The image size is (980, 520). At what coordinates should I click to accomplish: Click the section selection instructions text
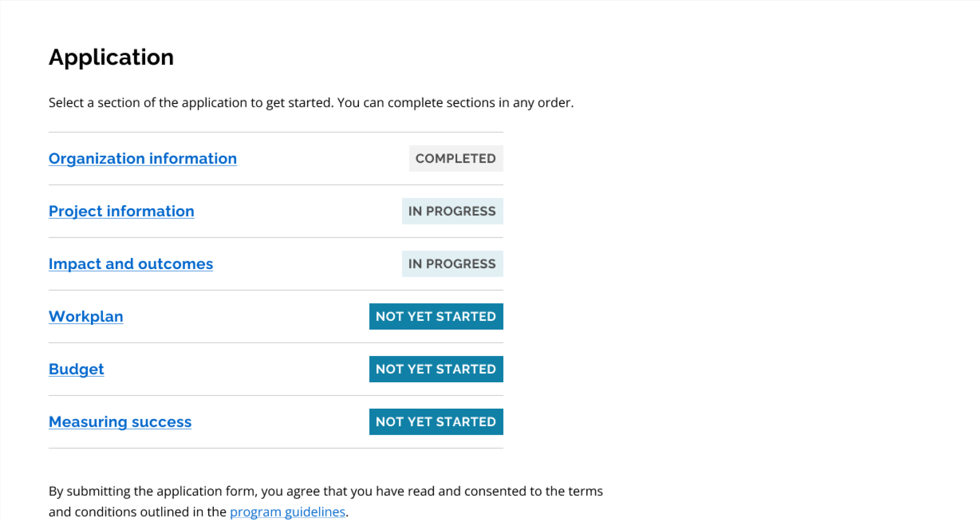311,103
